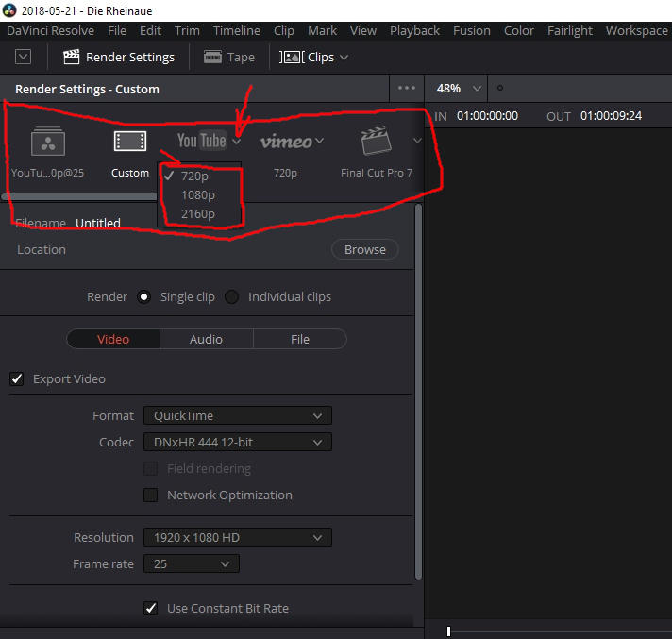The width and height of the screenshot is (672, 639).
Task: Click the Browse button for Location
Action: (364, 249)
